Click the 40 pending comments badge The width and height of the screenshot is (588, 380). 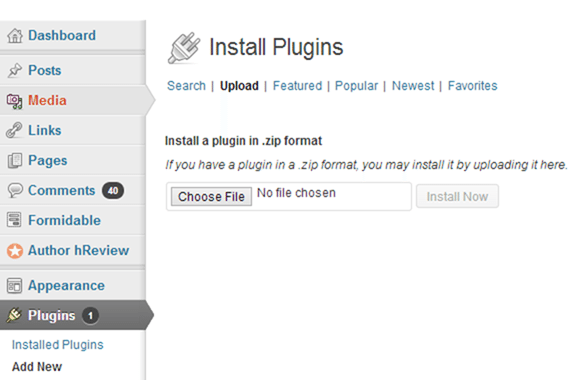tap(113, 191)
